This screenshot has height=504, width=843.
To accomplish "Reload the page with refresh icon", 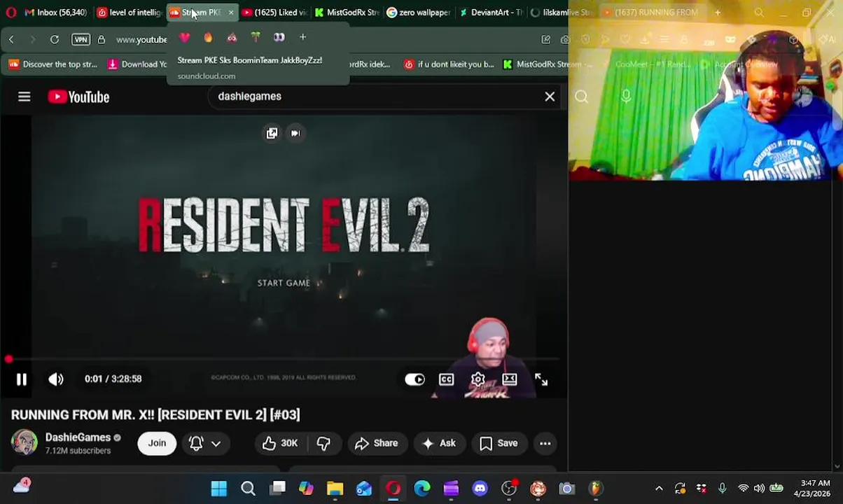I will (x=55, y=40).
